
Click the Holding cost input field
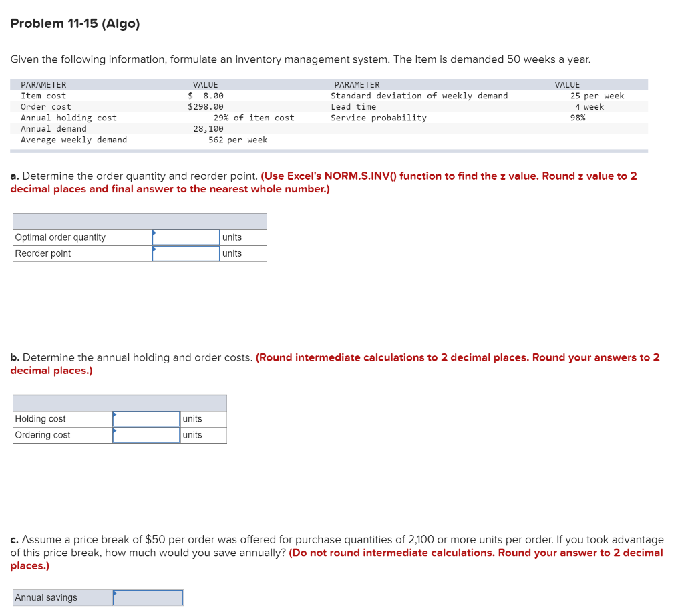[x=146, y=419]
